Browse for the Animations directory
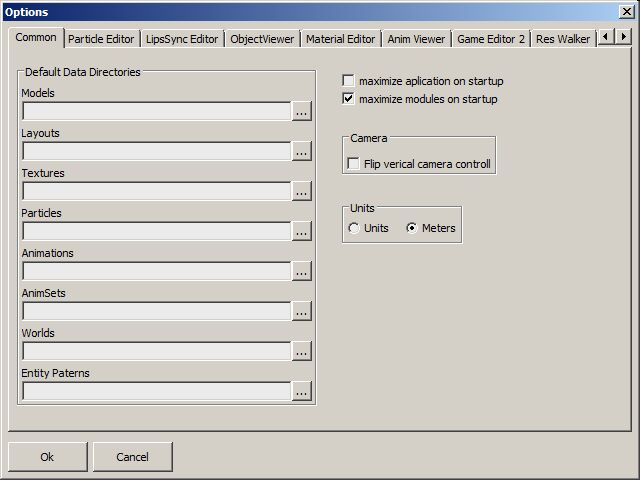640x480 pixels. pos(302,271)
